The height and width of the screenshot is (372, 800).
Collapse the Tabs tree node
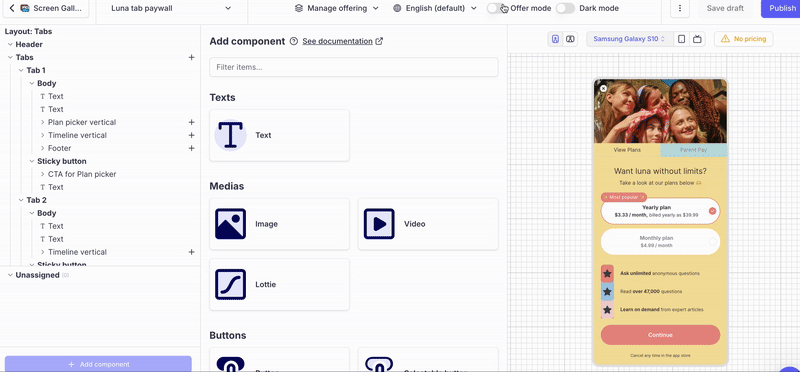[10, 57]
